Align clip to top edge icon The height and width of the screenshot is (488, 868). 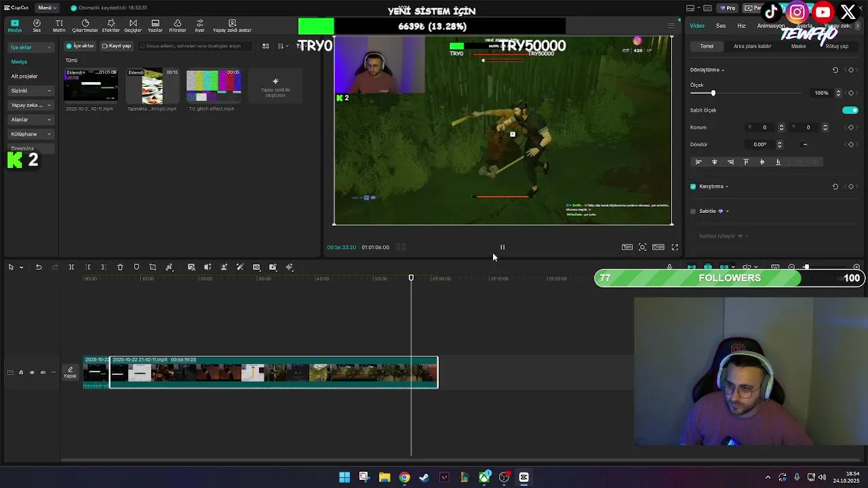tap(746, 162)
